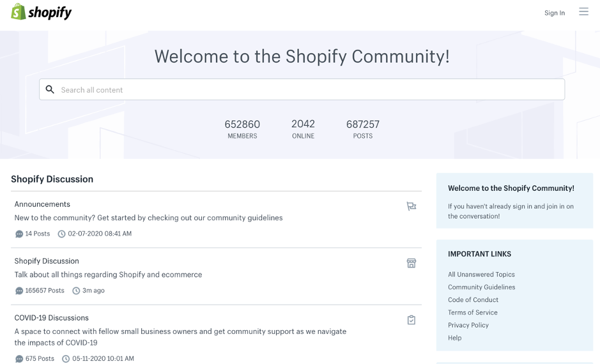This screenshot has width=600, height=364.
Task: Click the Shopify logo
Action: point(42,12)
